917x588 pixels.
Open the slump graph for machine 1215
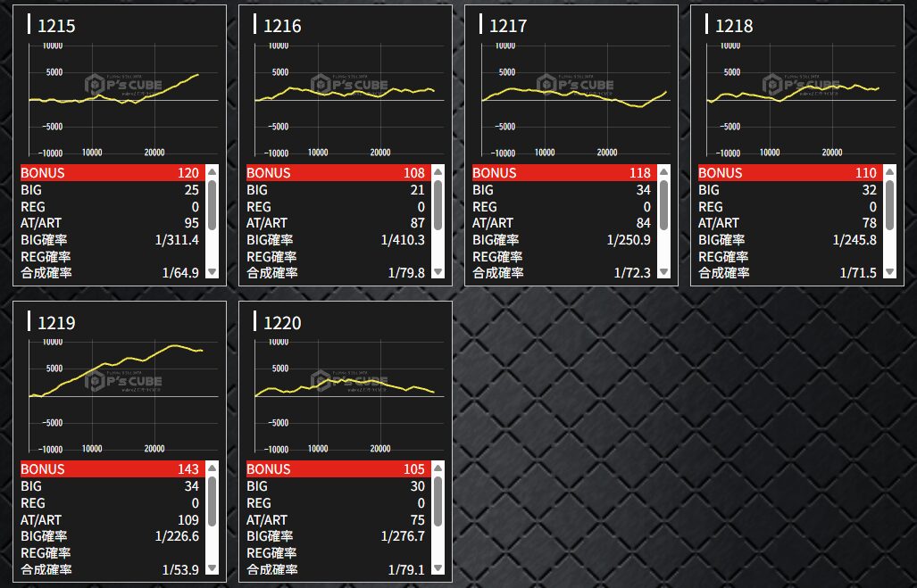tap(123, 99)
